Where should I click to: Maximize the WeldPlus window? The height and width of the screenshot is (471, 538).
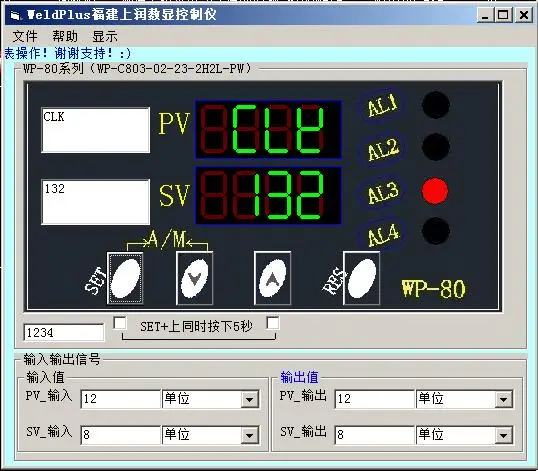tap(503, 15)
